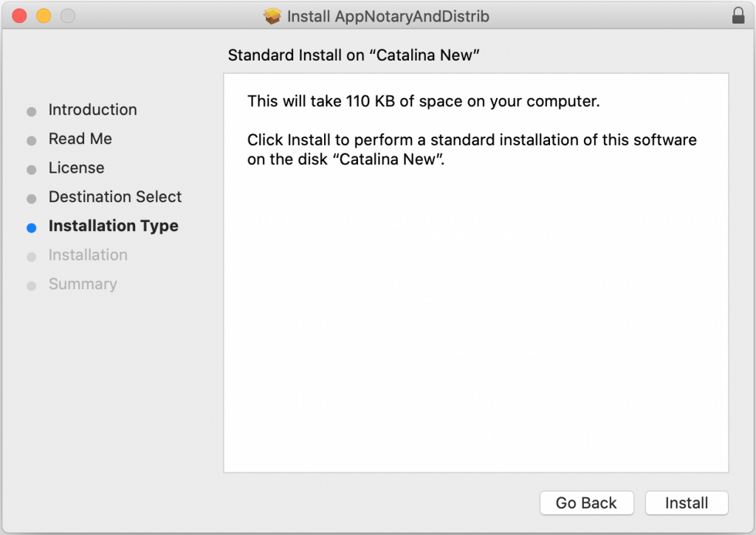Click the dimmed Summary step label
This screenshot has height=535, width=756.
pos(83,284)
